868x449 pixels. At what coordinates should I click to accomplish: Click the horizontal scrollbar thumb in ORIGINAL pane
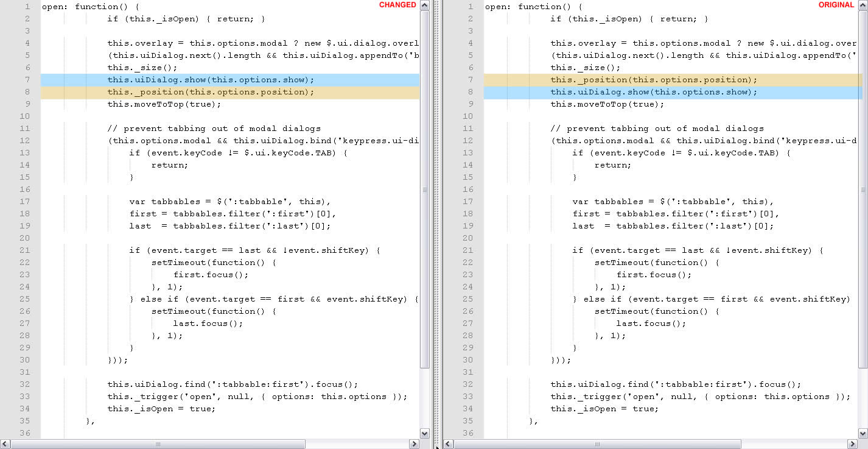(597, 444)
